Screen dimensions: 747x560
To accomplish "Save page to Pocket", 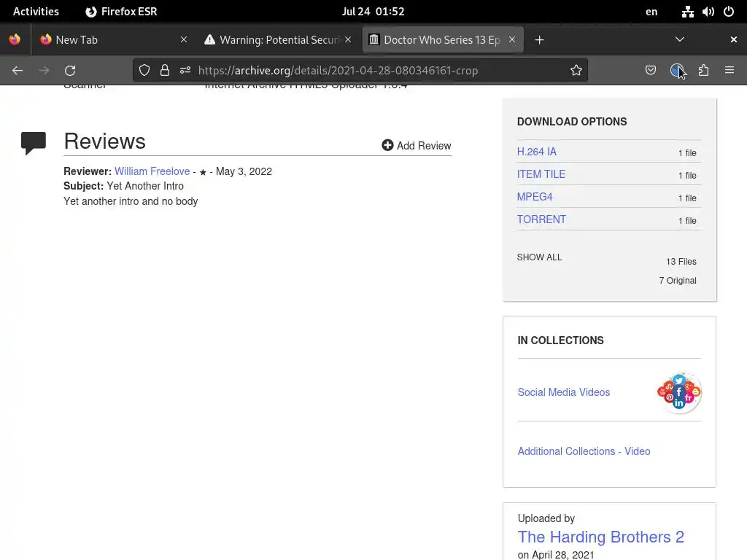I will tap(651, 71).
